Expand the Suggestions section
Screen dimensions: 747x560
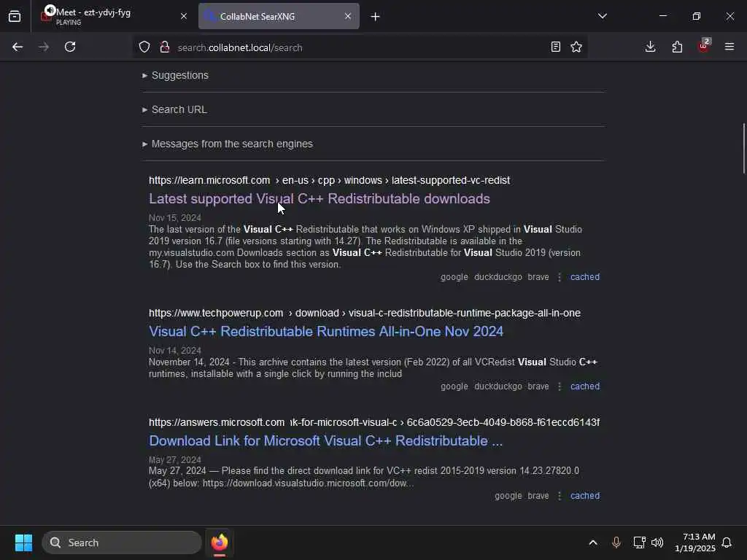175,75
